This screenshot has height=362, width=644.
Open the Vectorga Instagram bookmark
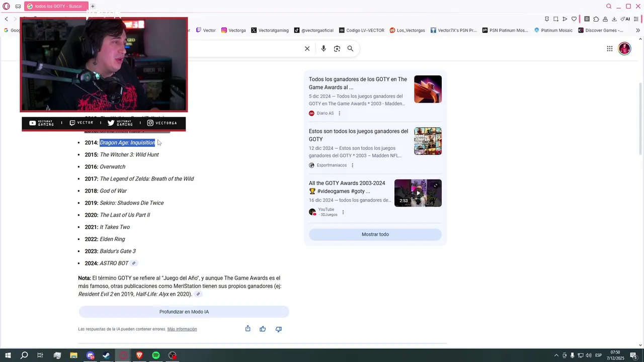(233, 30)
